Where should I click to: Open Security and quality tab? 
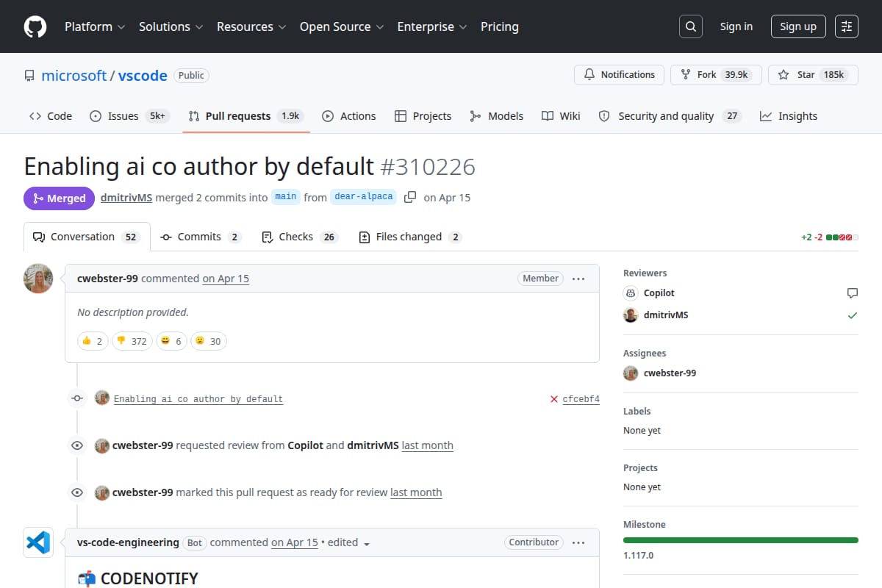pyautogui.click(x=669, y=116)
